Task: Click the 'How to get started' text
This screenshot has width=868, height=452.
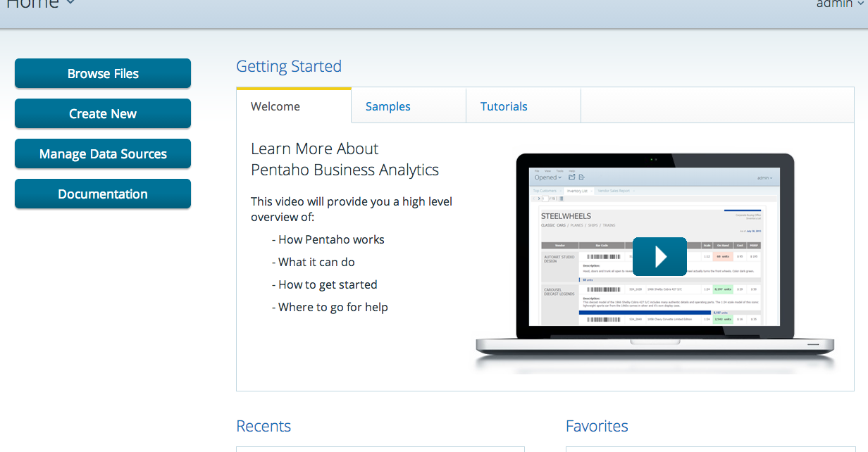Action: [x=325, y=284]
